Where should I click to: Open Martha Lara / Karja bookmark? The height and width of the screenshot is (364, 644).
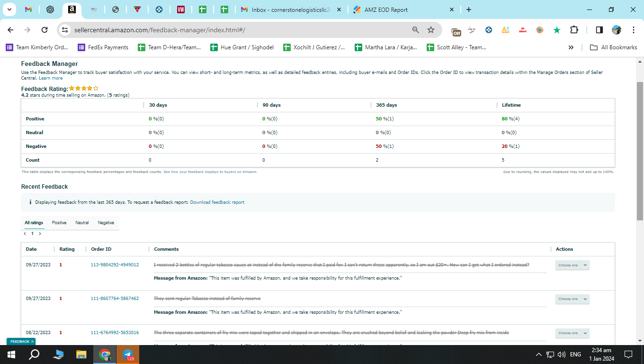coord(386,47)
